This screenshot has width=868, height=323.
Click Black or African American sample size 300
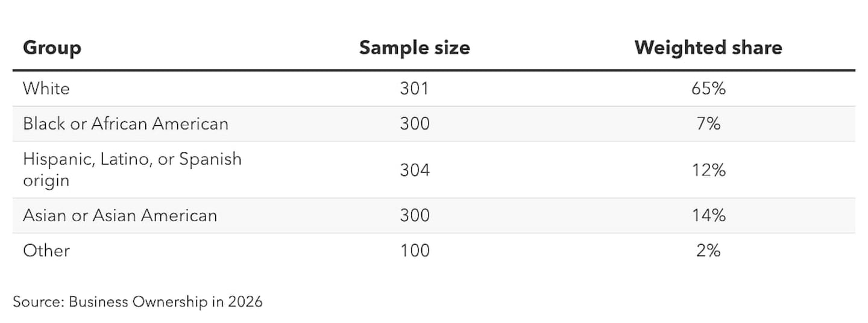pos(415,124)
